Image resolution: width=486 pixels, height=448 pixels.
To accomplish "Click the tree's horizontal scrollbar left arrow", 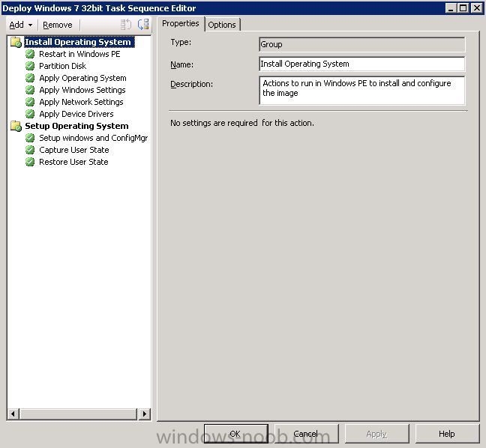I will click(x=13, y=414).
